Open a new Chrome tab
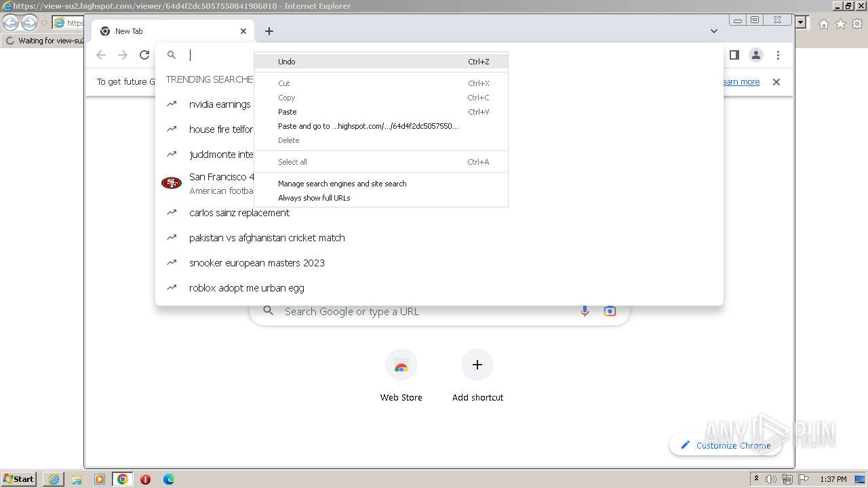The height and width of the screenshot is (488, 868). 269,31
